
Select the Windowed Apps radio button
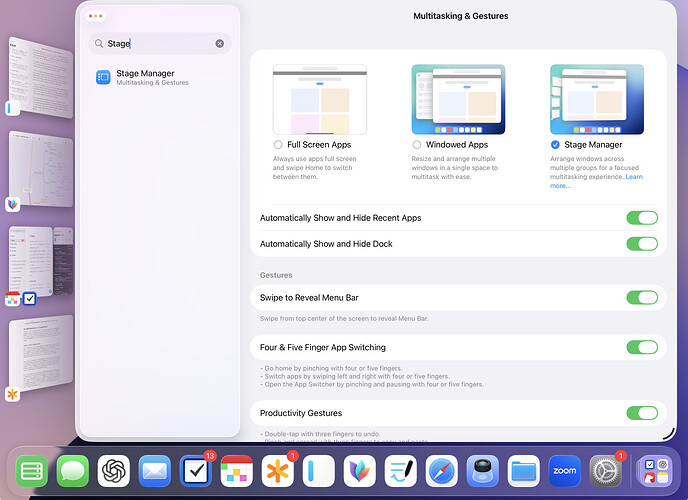pos(416,145)
